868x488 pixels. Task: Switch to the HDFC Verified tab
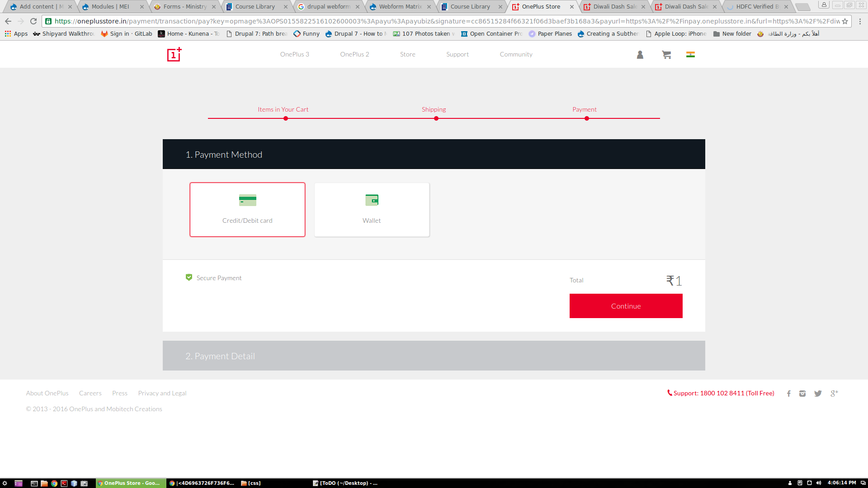(757, 7)
